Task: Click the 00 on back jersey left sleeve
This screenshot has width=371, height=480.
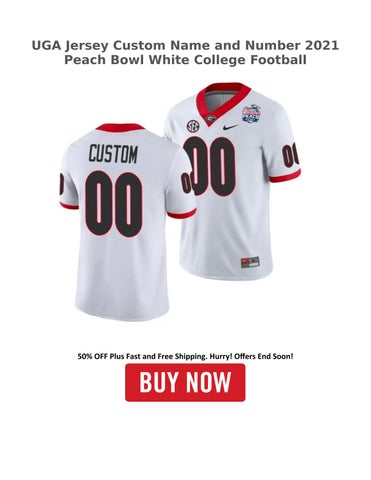Action: click(62, 184)
